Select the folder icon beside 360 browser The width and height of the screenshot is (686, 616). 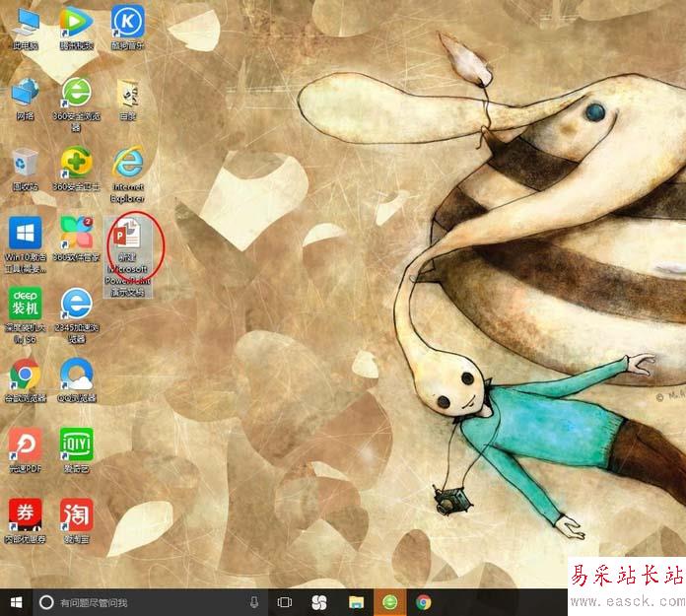click(x=128, y=99)
